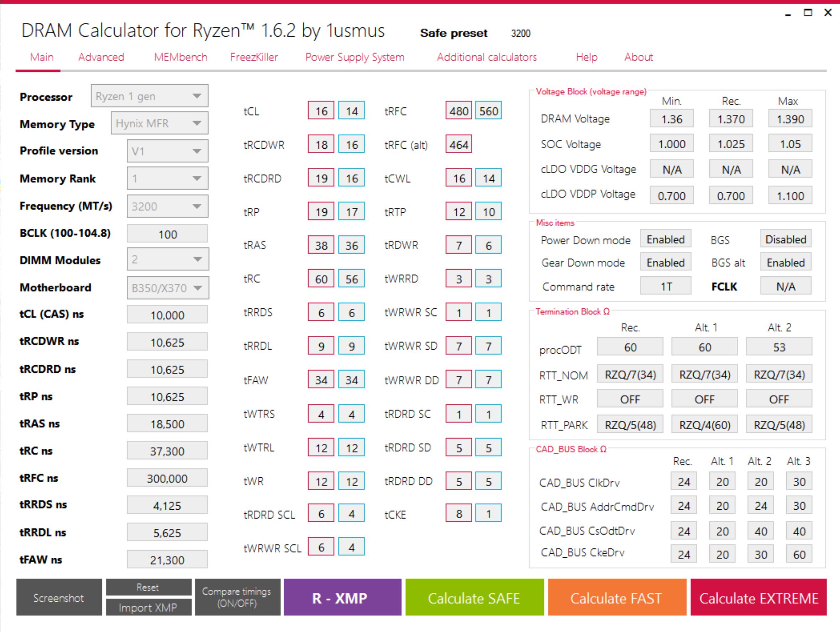Expand the Memory Type dropdown Hynix MFR
Screen dimensions: 840x632
click(159, 123)
